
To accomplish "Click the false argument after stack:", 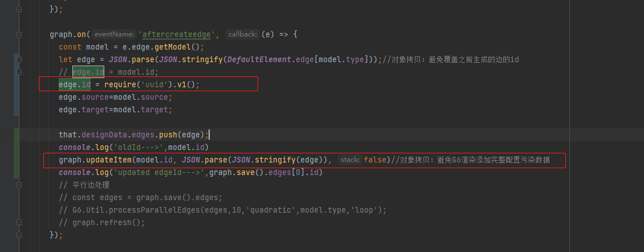I will coord(376,160).
